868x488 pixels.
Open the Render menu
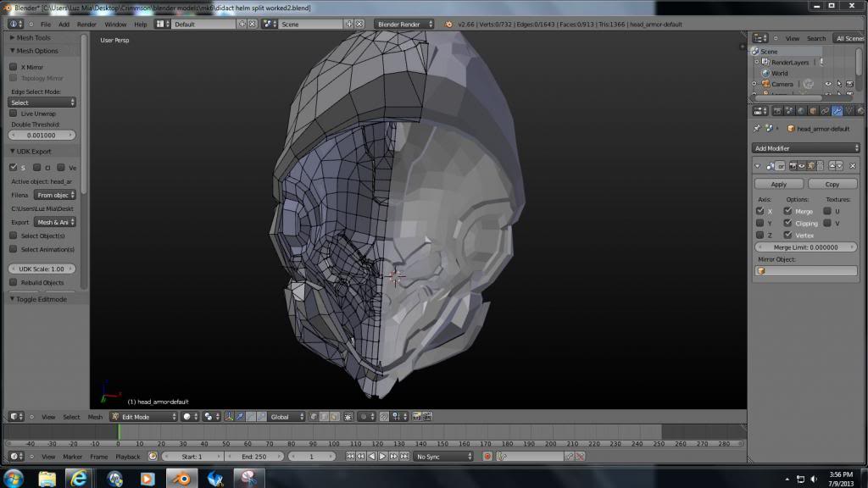pyautogui.click(x=86, y=24)
